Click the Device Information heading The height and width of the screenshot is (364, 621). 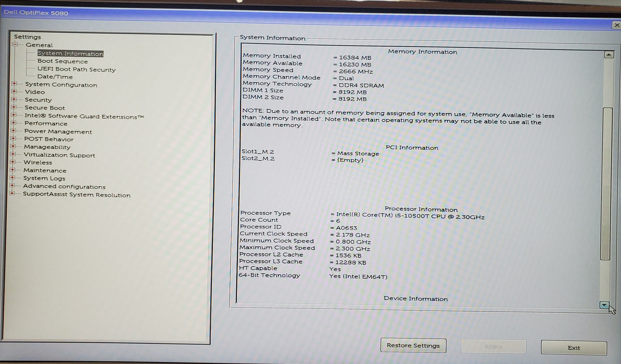coord(415,298)
